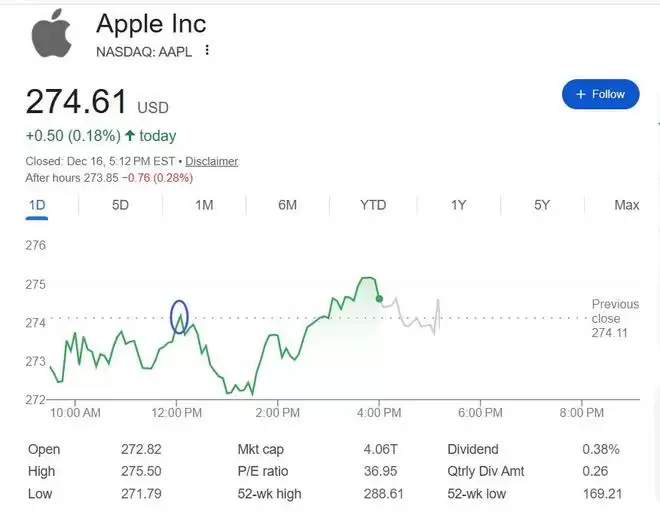Screen dimensions: 660x518
Task: Click the green up arrow next to today
Action: click(130, 135)
